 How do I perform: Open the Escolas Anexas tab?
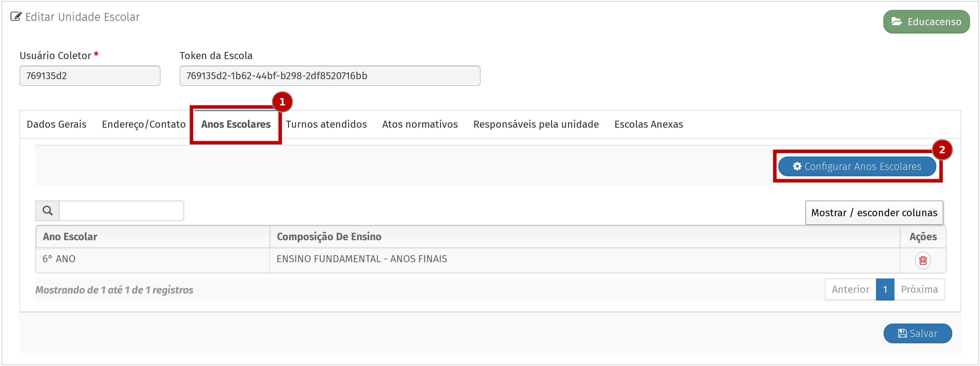click(648, 124)
